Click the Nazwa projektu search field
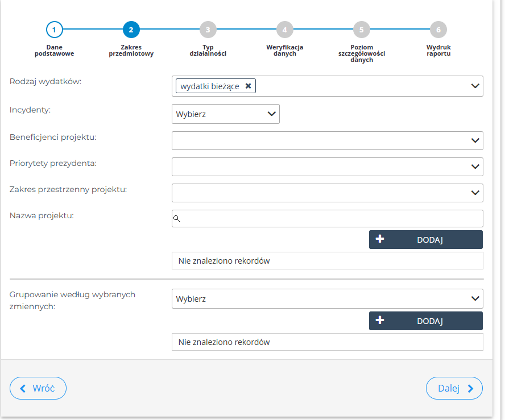Viewport: 505px width, 420px height. pos(330,219)
